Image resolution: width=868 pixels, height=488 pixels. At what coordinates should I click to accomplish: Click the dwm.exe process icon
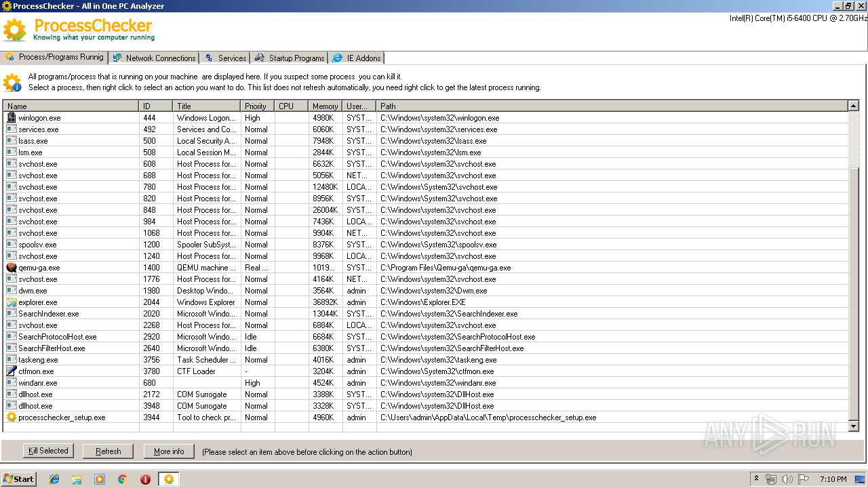click(x=11, y=291)
